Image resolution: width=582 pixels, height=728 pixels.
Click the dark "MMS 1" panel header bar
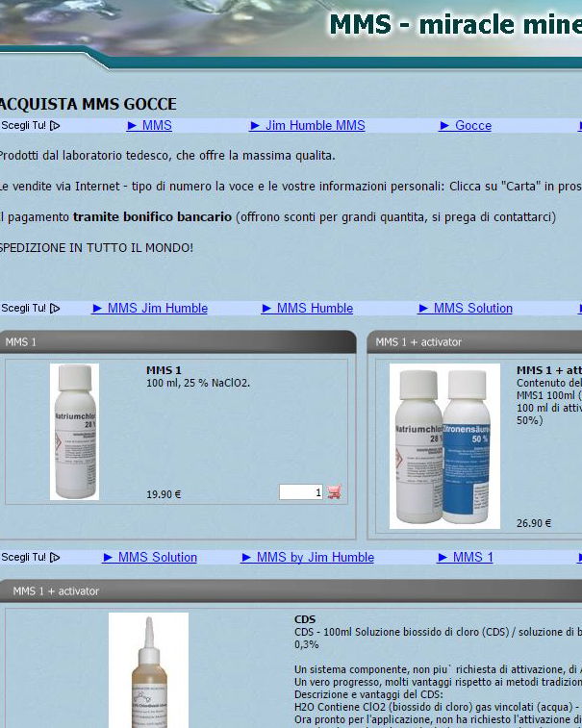pyautogui.click(x=178, y=341)
